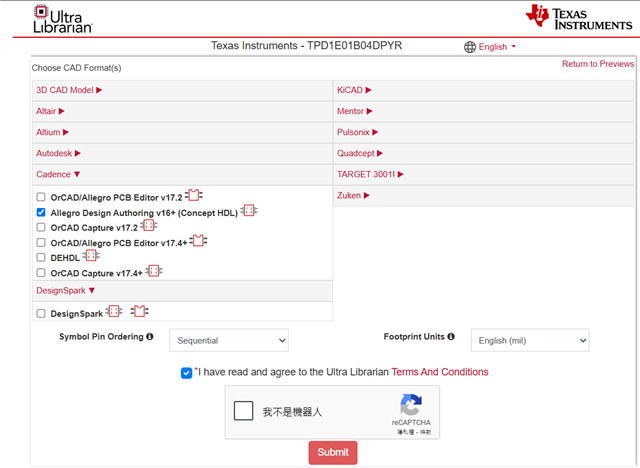Click the Submit button
This screenshot has width=640, height=468.
pyautogui.click(x=333, y=452)
